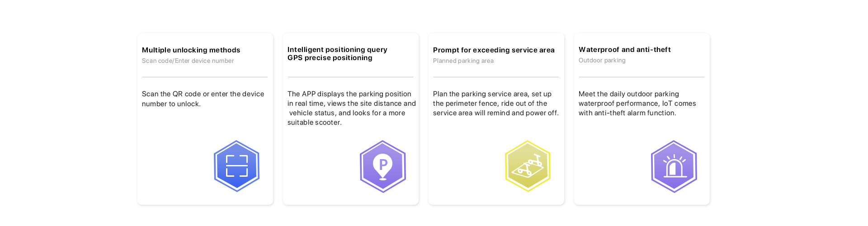
Task: Click the Prompt for exceeding service area title
Action: click(494, 50)
